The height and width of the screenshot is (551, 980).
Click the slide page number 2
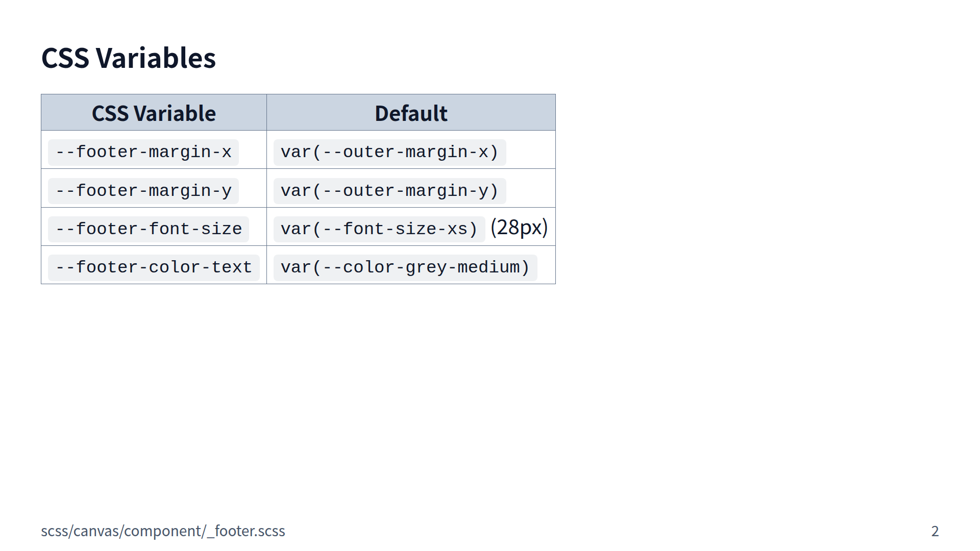(x=935, y=531)
